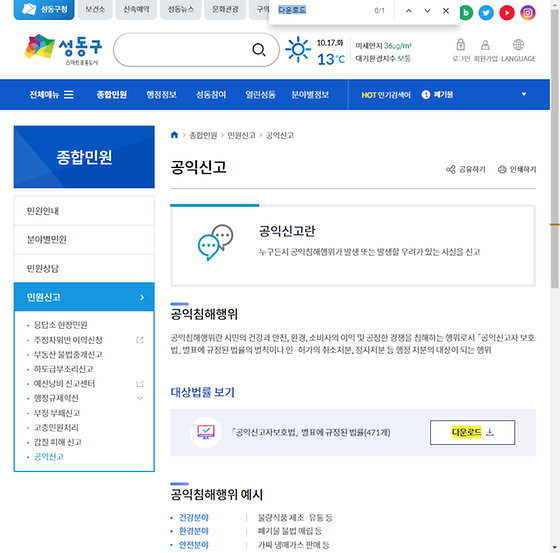560x553 pixels.
Task: Open the 문화관광 top tab
Action: click(225, 9)
